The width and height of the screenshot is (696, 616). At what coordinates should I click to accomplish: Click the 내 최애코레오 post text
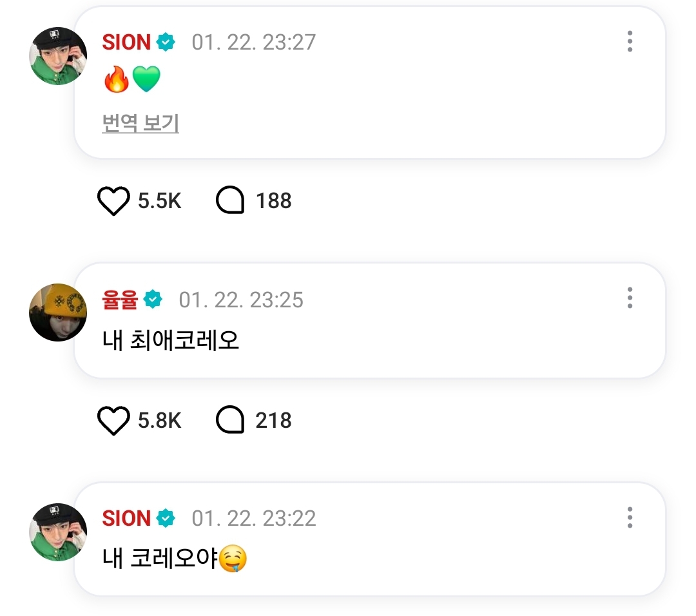pos(171,340)
